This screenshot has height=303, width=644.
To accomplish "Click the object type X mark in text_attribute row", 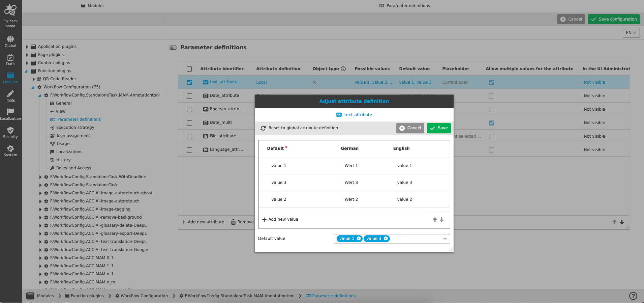I will point(314,82).
